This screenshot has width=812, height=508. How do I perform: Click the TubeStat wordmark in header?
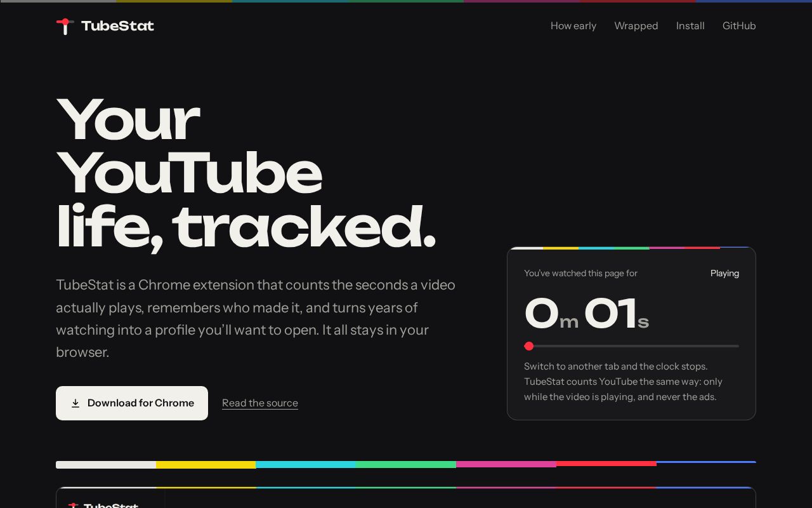[117, 26]
